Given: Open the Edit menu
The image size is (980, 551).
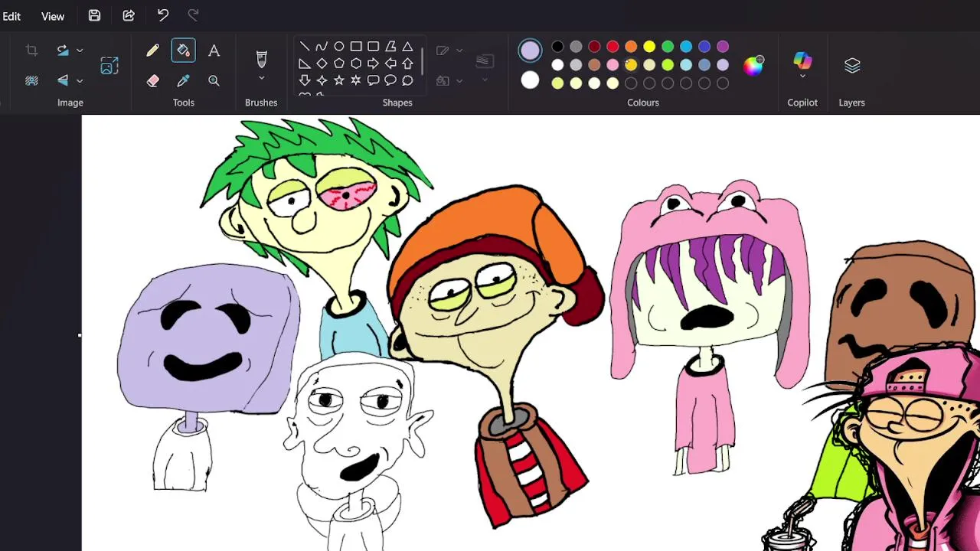Looking at the screenshot, I should [x=11, y=16].
